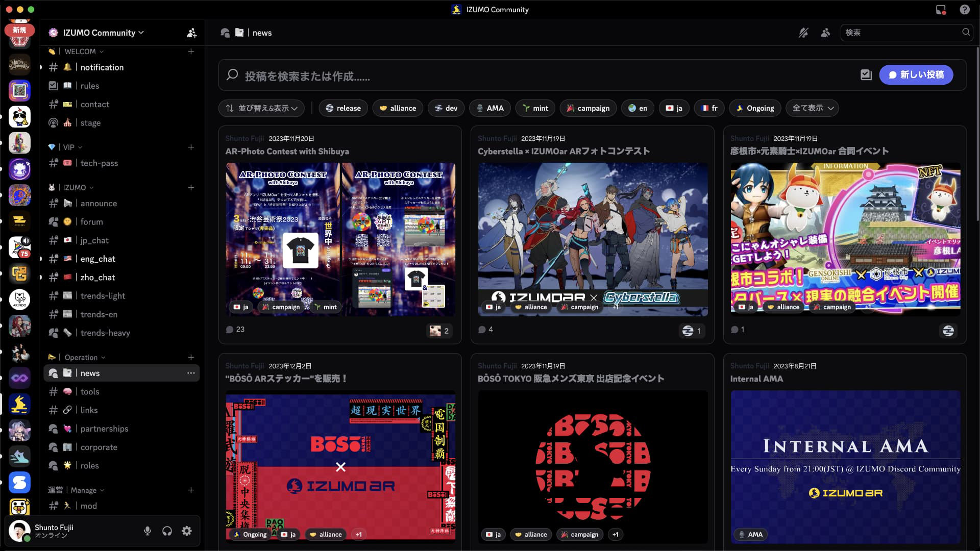Filter posts by mint tag
Image resolution: width=980 pixels, height=551 pixels.
click(x=535, y=108)
